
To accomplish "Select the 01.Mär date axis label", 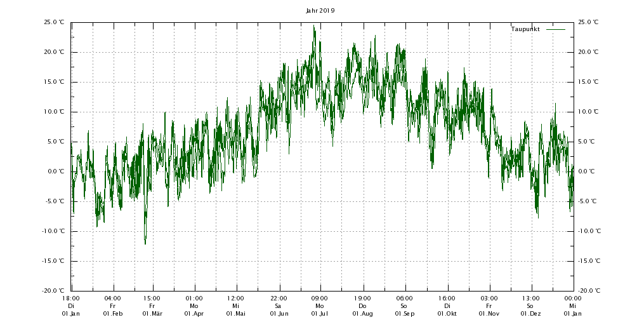I will tap(152, 314).
